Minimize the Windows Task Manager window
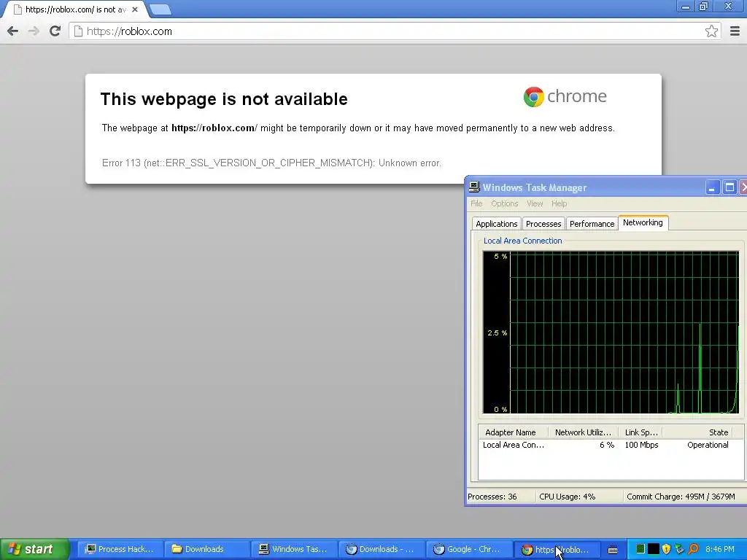 click(712, 187)
